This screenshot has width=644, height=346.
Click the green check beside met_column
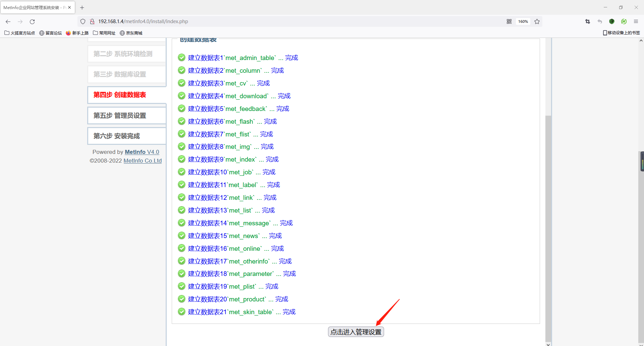(181, 70)
